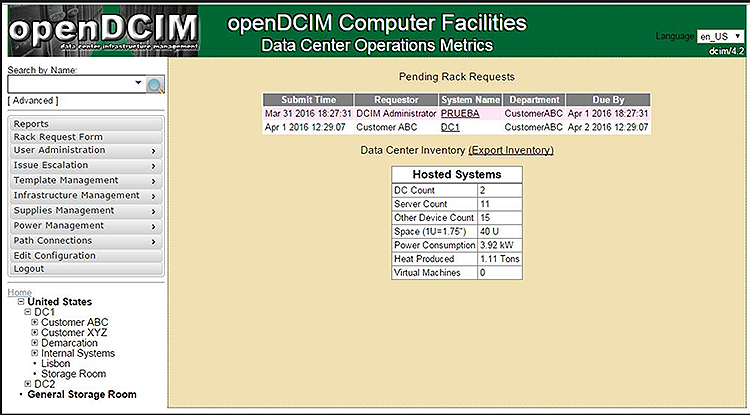This screenshot has width=750, height=415.
Task: Open the Language en_US dropdown
Action: pos(720,36)
